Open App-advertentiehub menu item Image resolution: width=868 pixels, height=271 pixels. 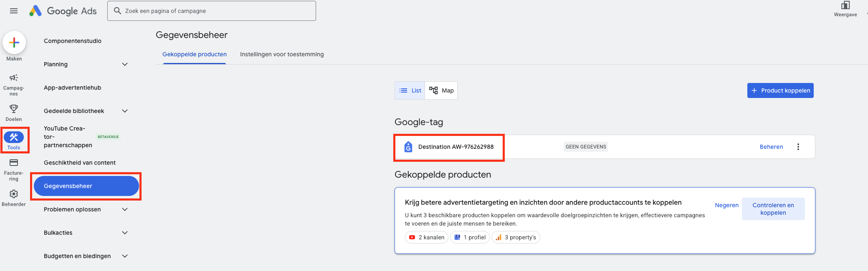coord(73,88)
